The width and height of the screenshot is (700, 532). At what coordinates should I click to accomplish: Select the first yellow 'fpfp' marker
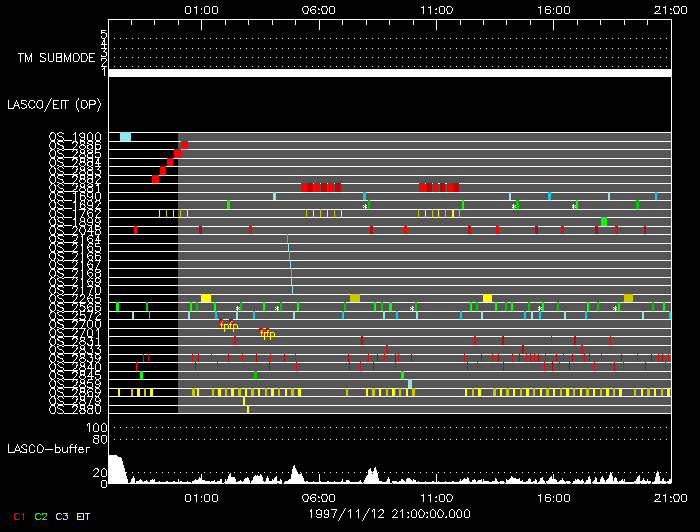[x=229, y=326]
